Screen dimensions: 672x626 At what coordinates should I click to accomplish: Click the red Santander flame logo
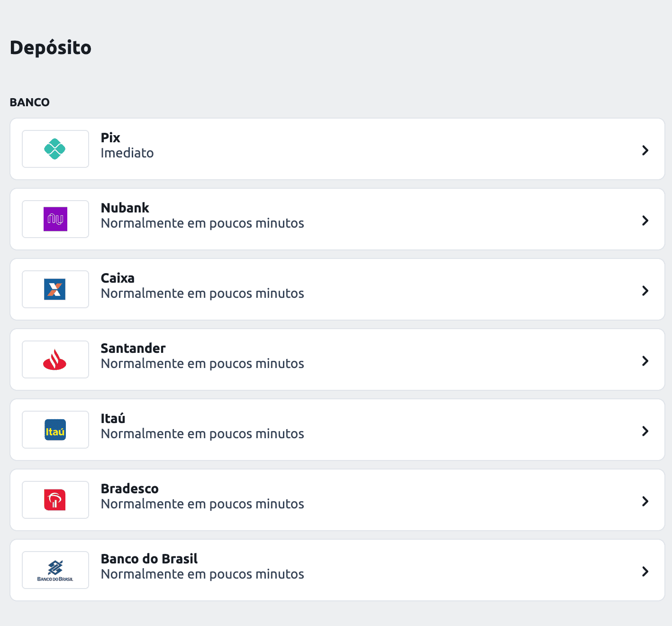[55, 359]
